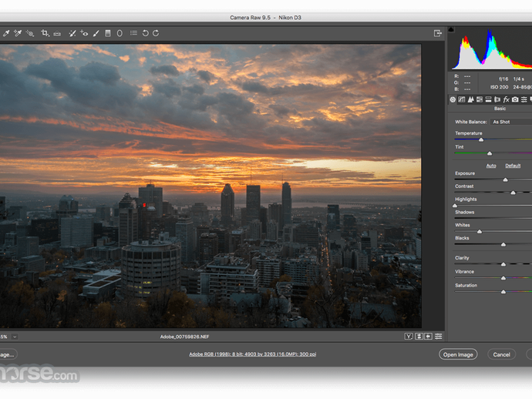532x399 pixels.
Task: Click the sunset city preview image
Action: 210,186
